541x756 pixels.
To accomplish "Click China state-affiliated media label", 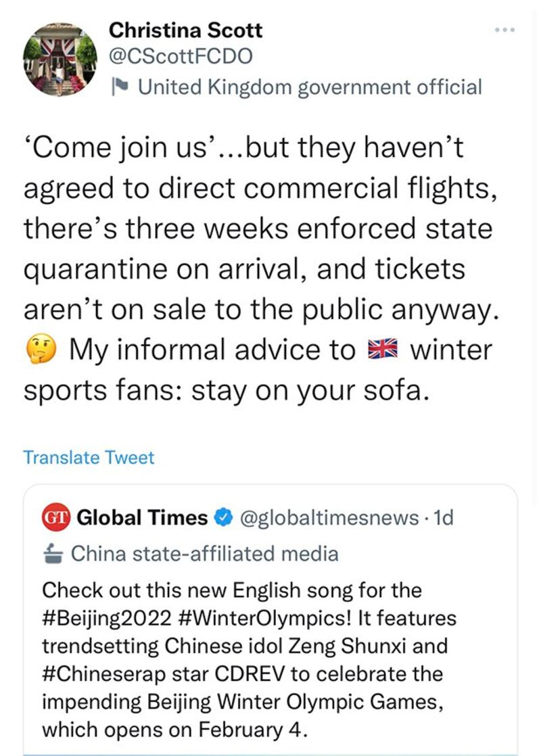I will point(204,554).
